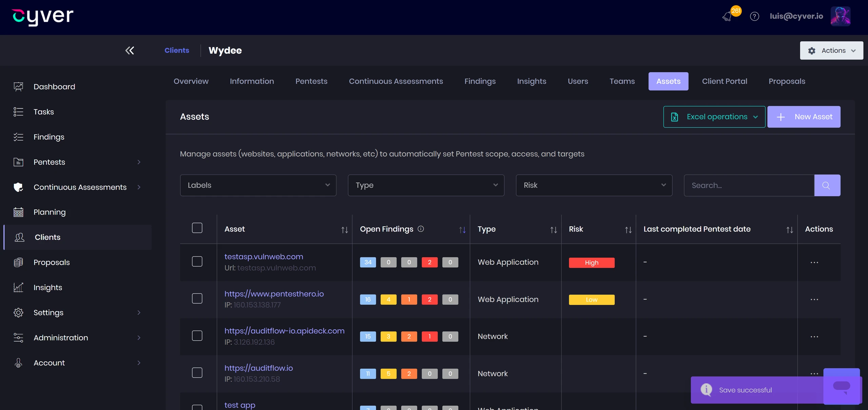Expand the Administration sidebar submenu arrow

[139, 337]
